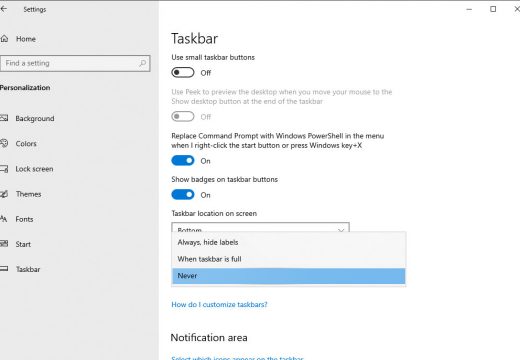Open Fonts settings page
Screen dimensions: 520x360
coord(24,219)
